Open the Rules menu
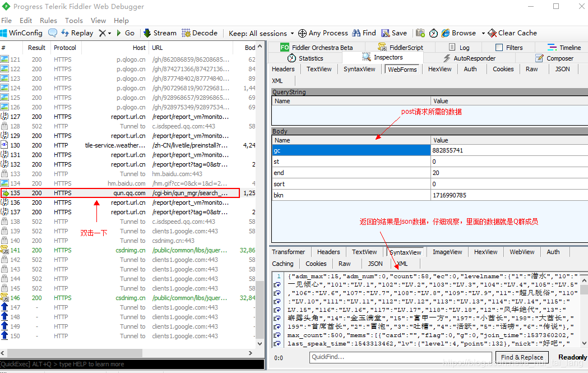 pyautogui.click(x=48, y=21)
